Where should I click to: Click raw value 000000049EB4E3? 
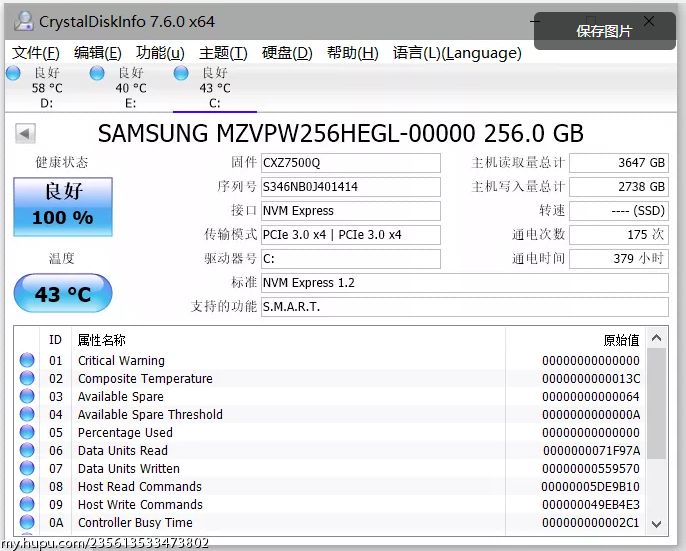pos(591,504)
